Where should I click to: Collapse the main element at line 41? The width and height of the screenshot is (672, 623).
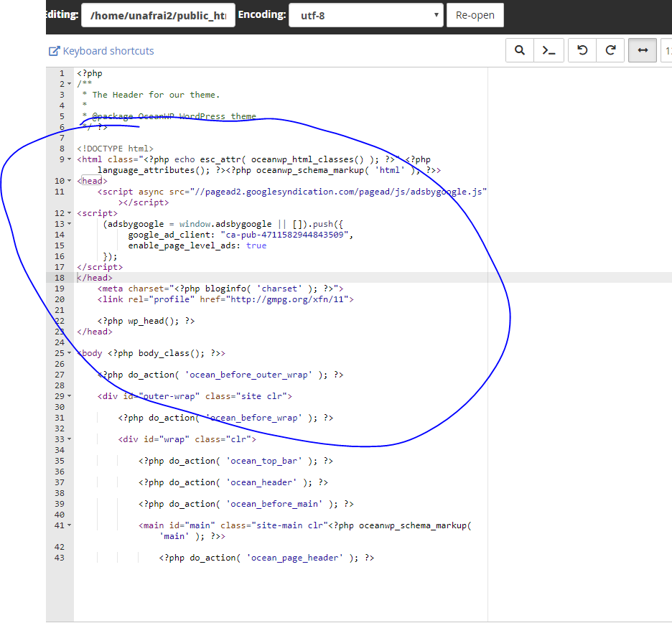(x=67, y=525)
